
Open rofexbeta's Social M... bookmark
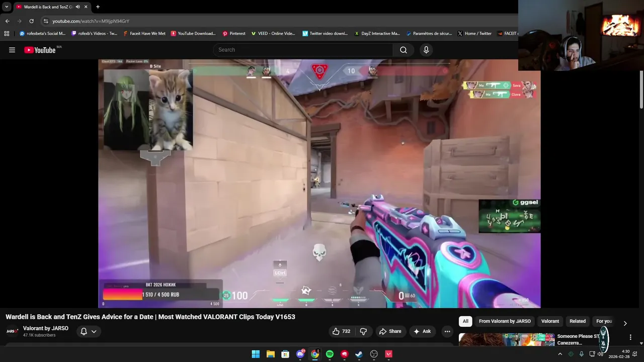click(x=42, y=34)
